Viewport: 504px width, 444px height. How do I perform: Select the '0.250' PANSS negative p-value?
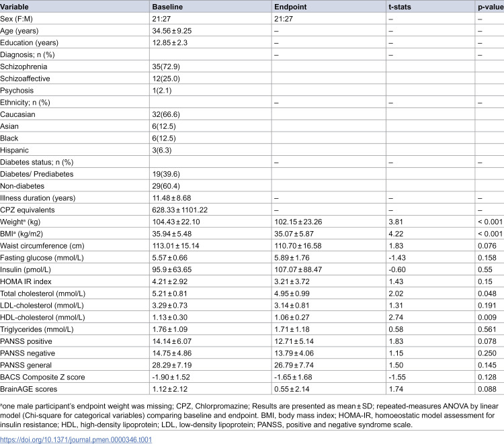(487, 353)
